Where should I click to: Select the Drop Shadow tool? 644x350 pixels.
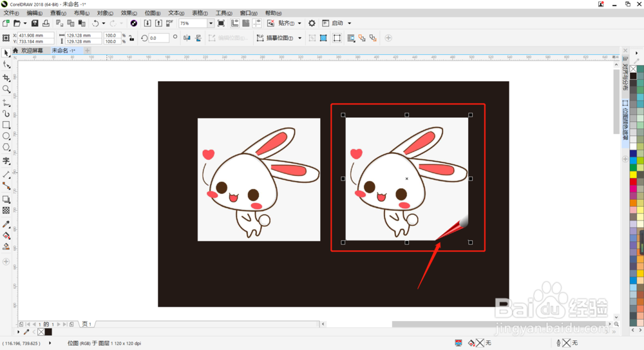coord(6,199)
